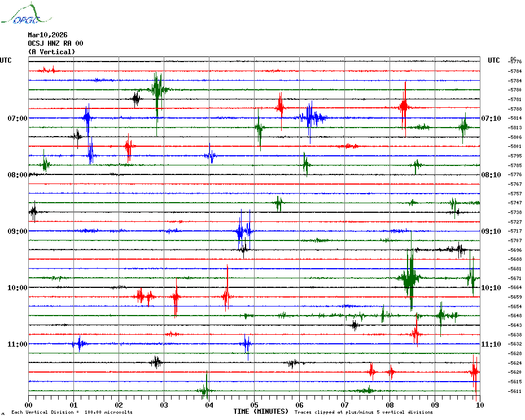
Task: Click the 10:10 time label
Action: point(491,288)
